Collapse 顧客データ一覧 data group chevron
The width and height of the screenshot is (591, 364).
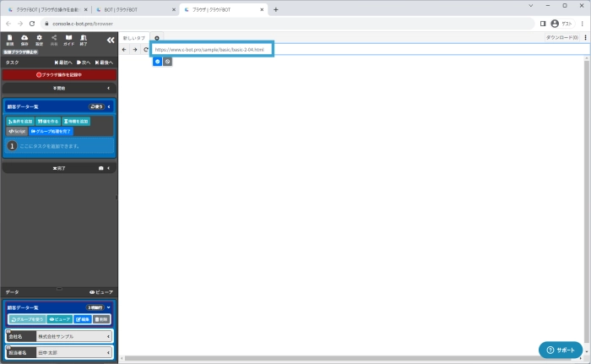tap(109, 307)
